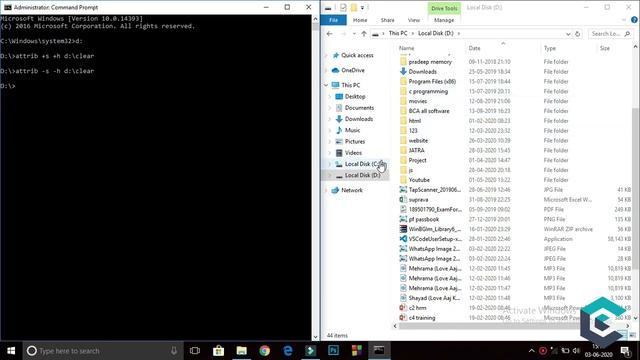Click the c2 hrm PowerPoint file icon
The height and width of the screenshot is (360, 640).
(x=403, y=308)
